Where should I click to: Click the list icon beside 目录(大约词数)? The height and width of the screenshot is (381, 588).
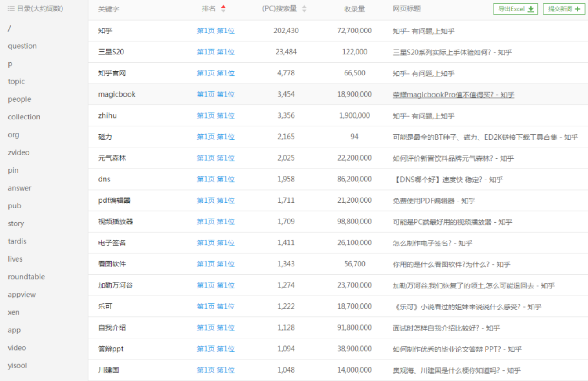tap(11, 9)
